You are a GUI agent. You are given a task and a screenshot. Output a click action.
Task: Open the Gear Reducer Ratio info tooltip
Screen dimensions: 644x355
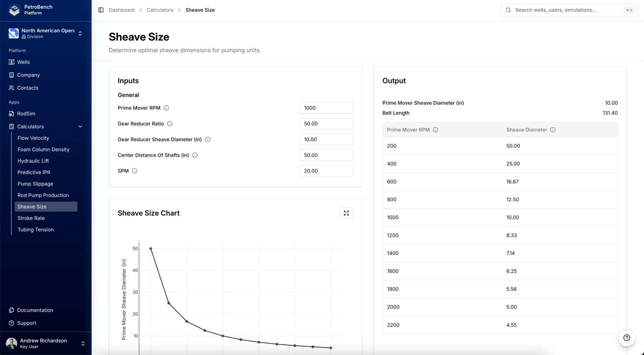click(170, 124)
